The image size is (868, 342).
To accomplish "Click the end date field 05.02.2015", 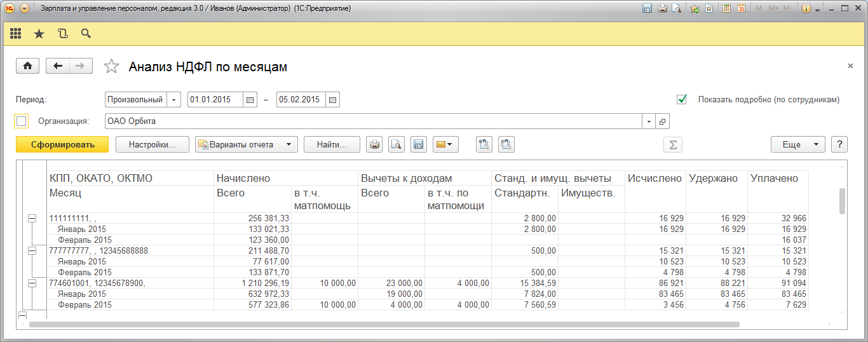I will click(x=301, y=100).
